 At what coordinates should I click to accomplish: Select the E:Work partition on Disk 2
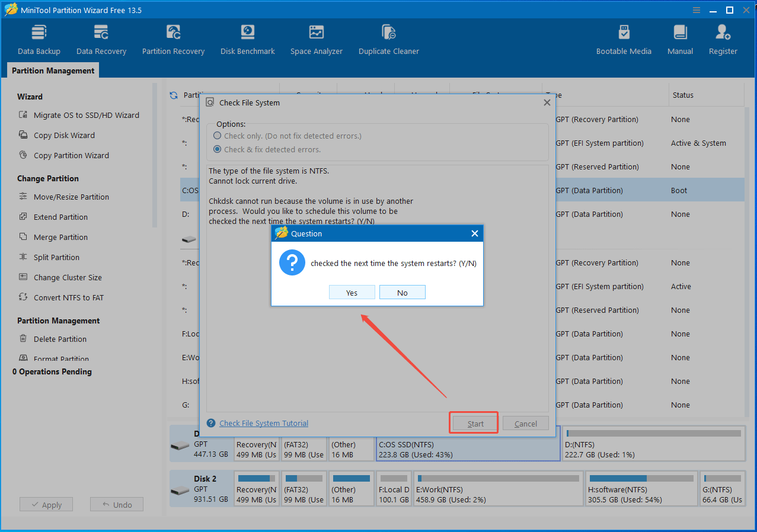click(x=498, y=488)
